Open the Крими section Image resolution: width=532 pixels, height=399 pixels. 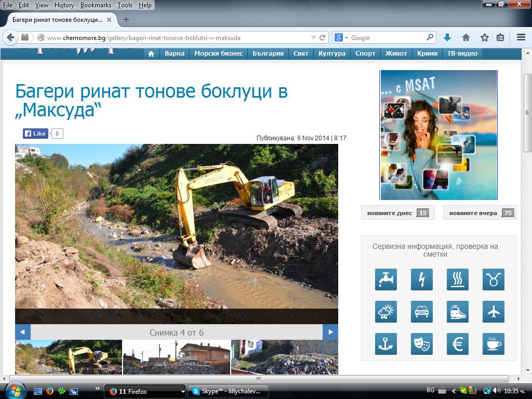(x=427, y=54)
